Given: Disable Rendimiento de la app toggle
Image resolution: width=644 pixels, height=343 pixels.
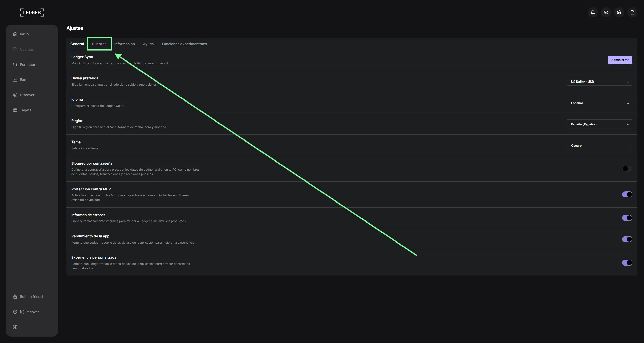Looking at the screenshot, I should [627, 239].
